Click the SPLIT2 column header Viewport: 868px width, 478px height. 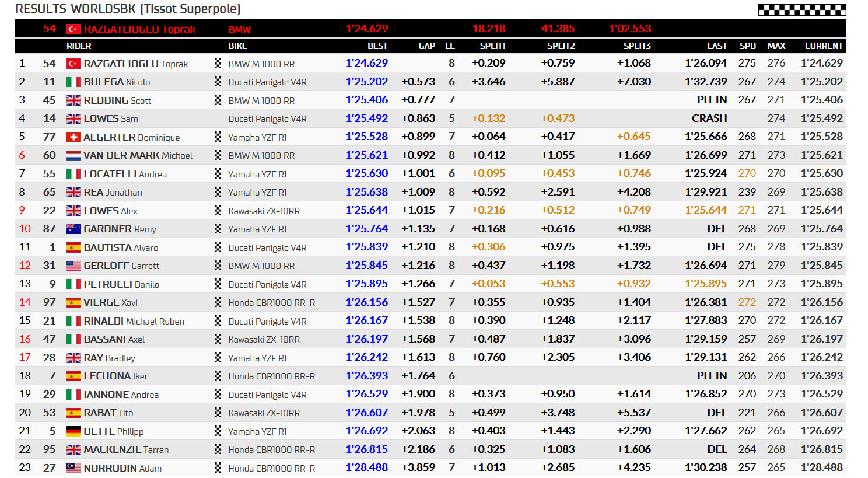pyautogui.click(x=561, y=46)
